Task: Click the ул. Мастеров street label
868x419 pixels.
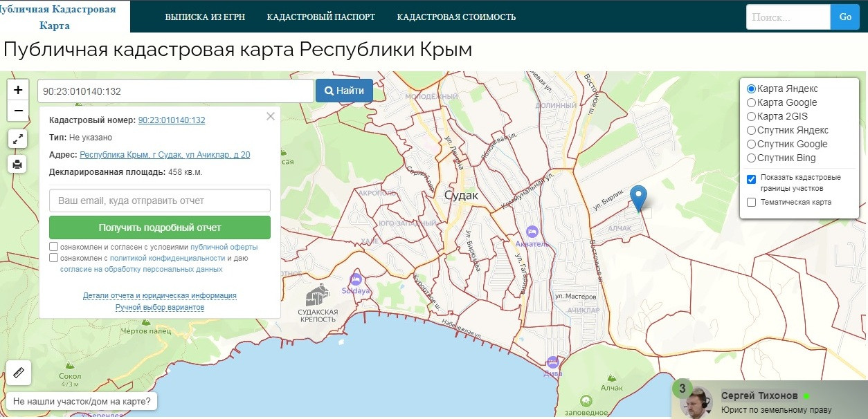Action: [x=575, y=296]
